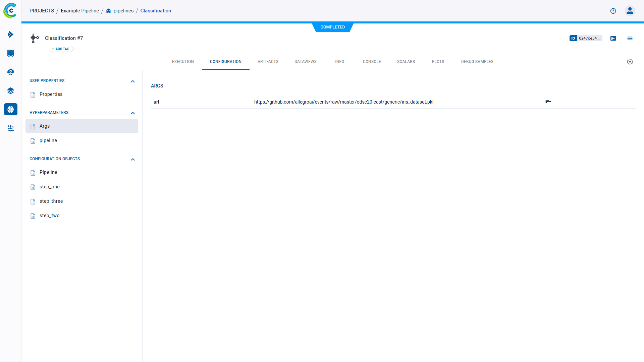Open the .pipelines breadcrumb link
Viewport: 644px width, 362px height.
click(x=123, y=11)
